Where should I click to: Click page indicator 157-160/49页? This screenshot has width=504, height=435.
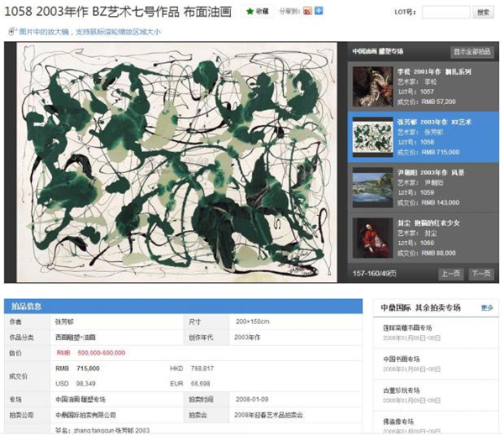click(375, 274)
